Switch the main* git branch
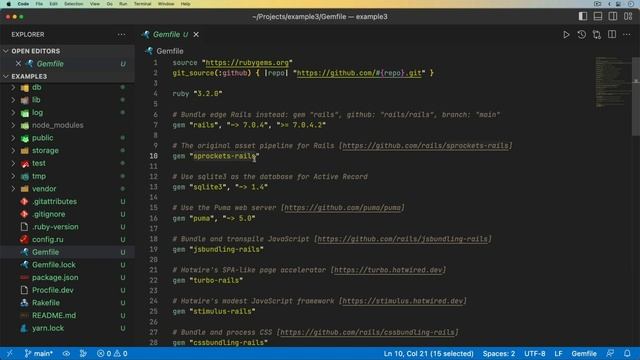Screen dimensions: 640x360 (x=39, y=353)
